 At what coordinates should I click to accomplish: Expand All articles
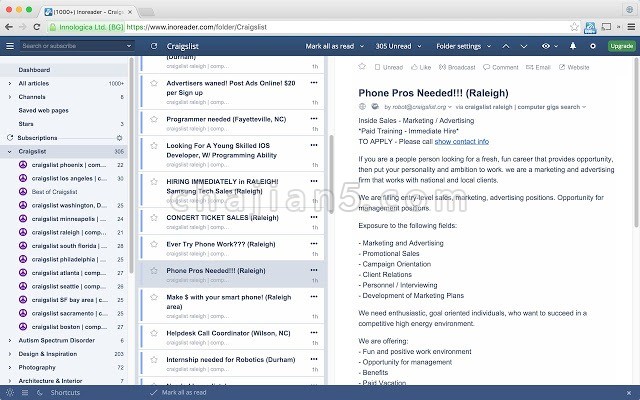click(10, 83)
